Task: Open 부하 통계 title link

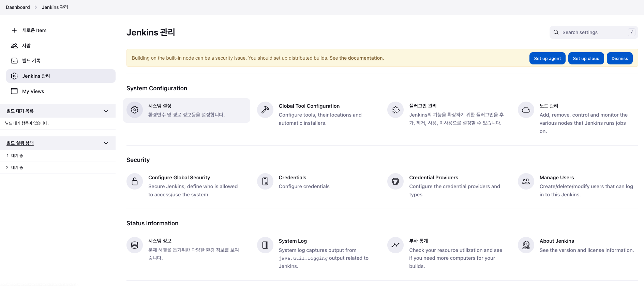Action: coord(418,241)
